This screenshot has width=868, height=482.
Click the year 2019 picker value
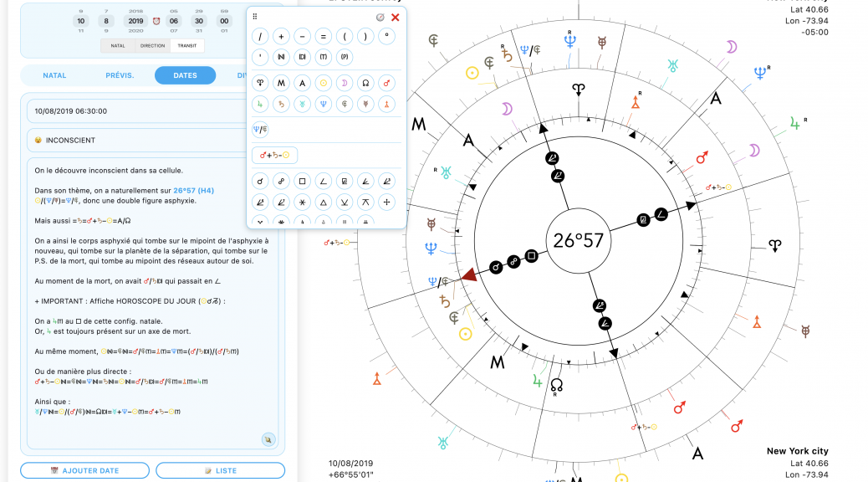pyautogui.click(x=135, y=21)
